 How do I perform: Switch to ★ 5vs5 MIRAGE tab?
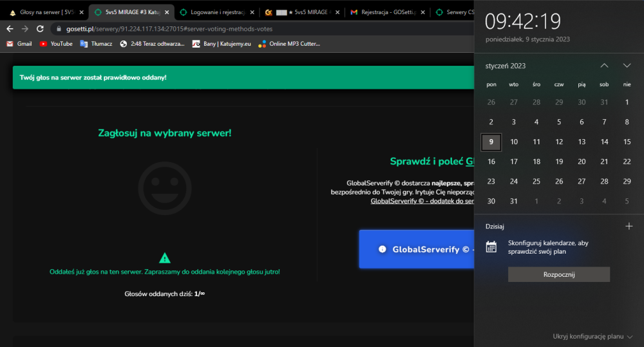pyautogui.click(x=302, y=12)
